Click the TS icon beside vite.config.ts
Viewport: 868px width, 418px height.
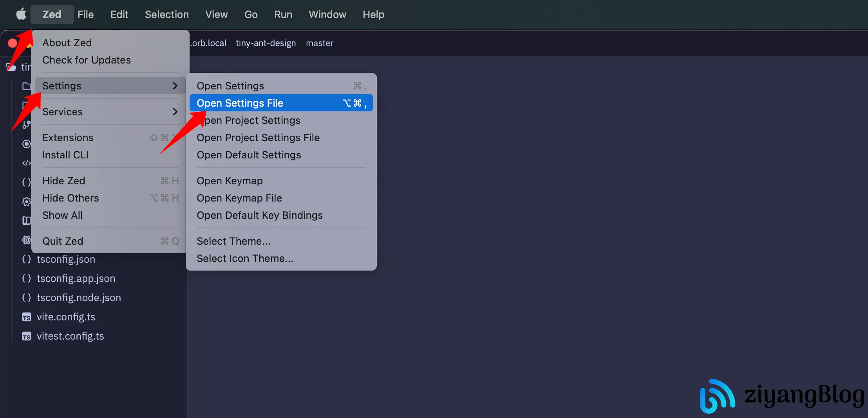click(26, 317)
